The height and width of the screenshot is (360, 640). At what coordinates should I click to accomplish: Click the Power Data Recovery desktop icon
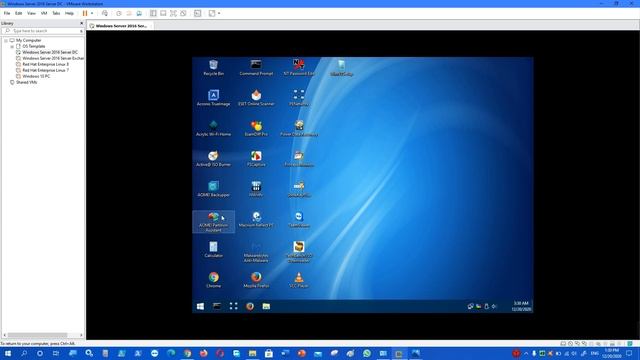pyautogui.click(x=299, y=129)
